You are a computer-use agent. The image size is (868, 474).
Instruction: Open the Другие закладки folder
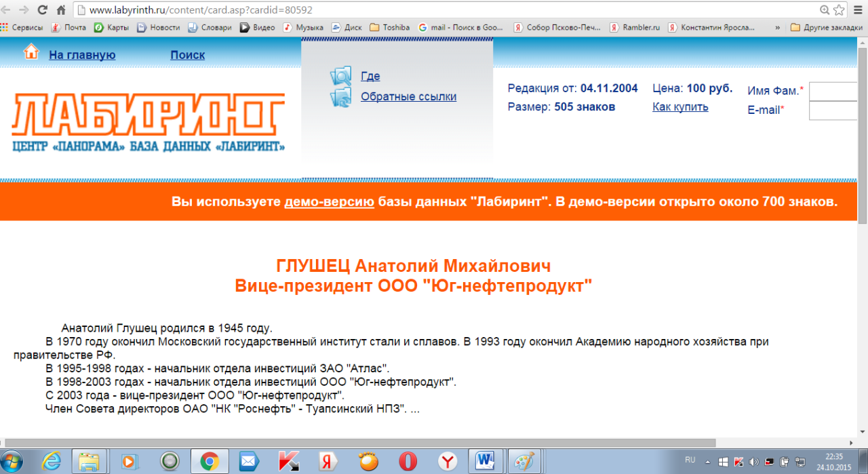coord(827,28)
